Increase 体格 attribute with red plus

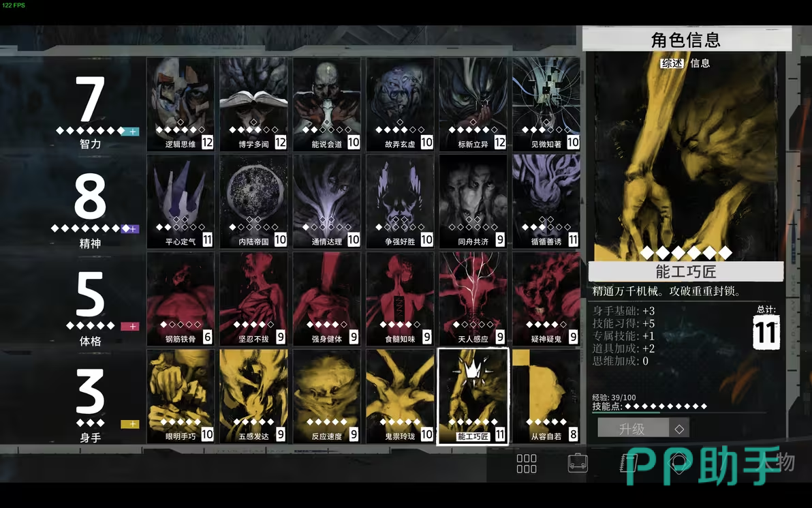[129, 327]
